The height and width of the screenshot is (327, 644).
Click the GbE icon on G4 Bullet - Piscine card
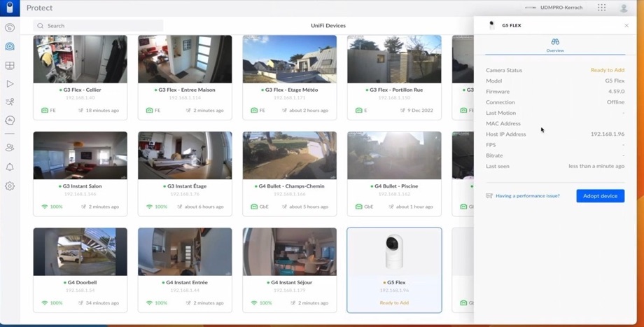point(359,207)
